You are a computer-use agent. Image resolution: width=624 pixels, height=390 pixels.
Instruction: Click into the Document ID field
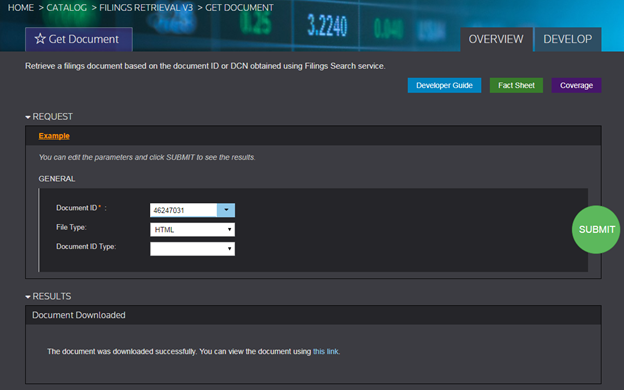(183, 210)
